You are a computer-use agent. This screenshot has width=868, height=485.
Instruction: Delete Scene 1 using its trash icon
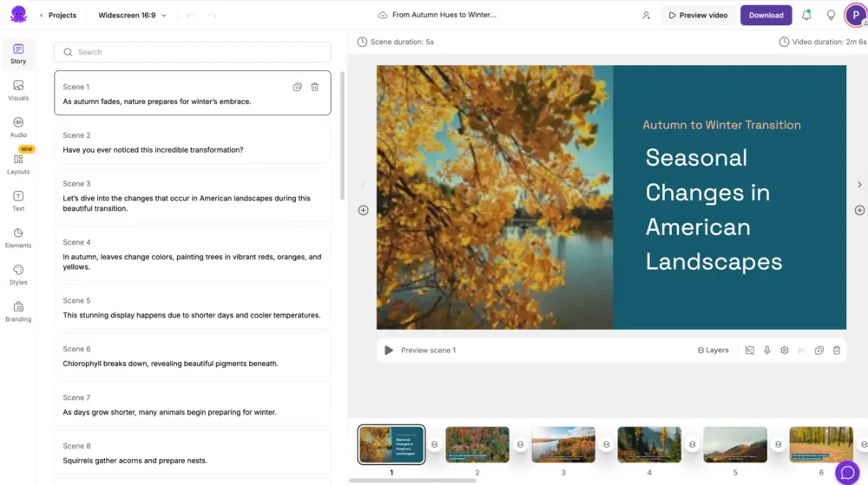tap(315, 87)
